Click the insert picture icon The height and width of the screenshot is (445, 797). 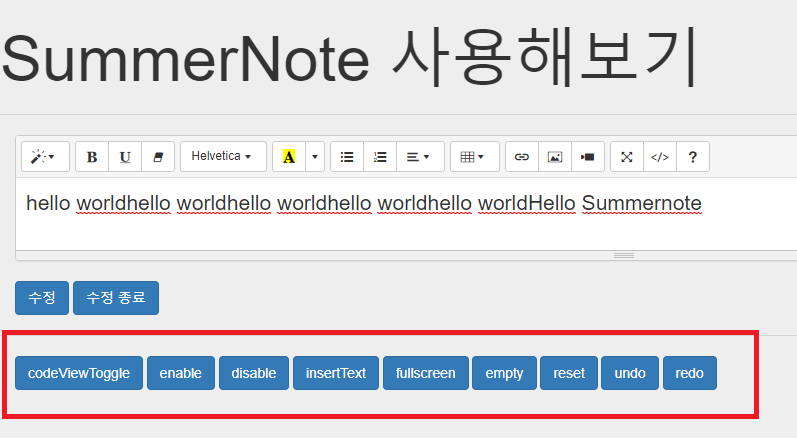[x=555, y=157]
